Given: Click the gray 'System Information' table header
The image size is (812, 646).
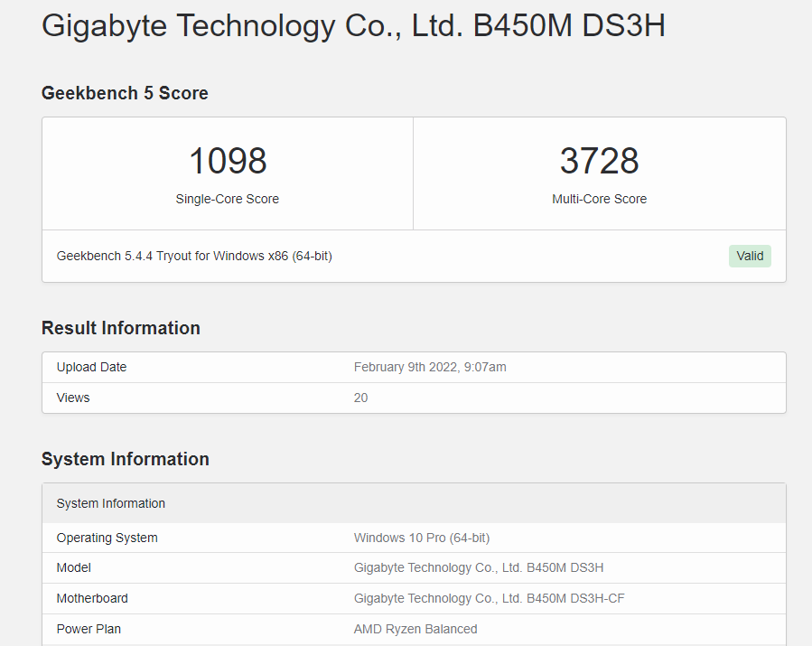Looking at the screenshot, I should point(414,503).
